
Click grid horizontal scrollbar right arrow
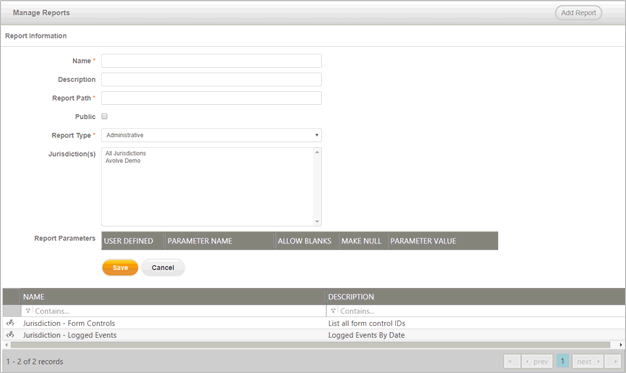click(620, 345)
